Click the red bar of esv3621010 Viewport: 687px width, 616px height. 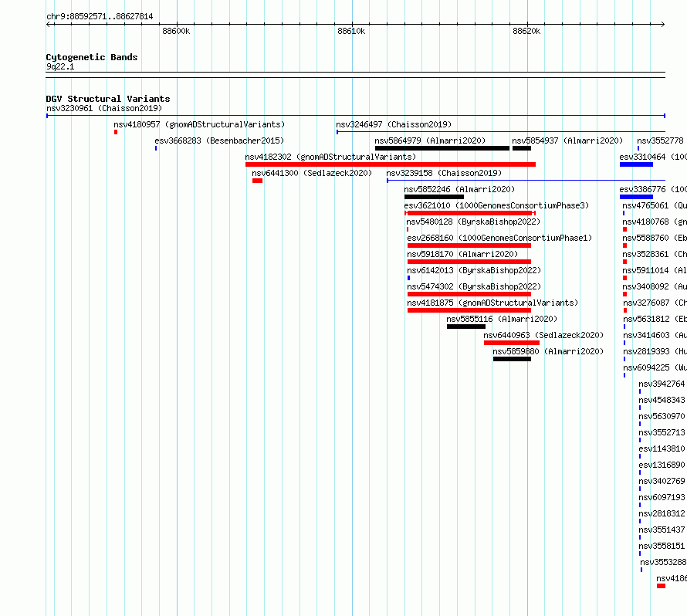tap(470, 213)
